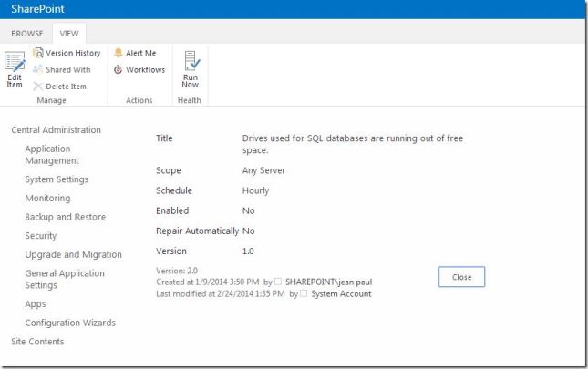Click the SHAREPOINT\jean paul user name
Viewport: 588px width, 369px height.
point(328,282)
